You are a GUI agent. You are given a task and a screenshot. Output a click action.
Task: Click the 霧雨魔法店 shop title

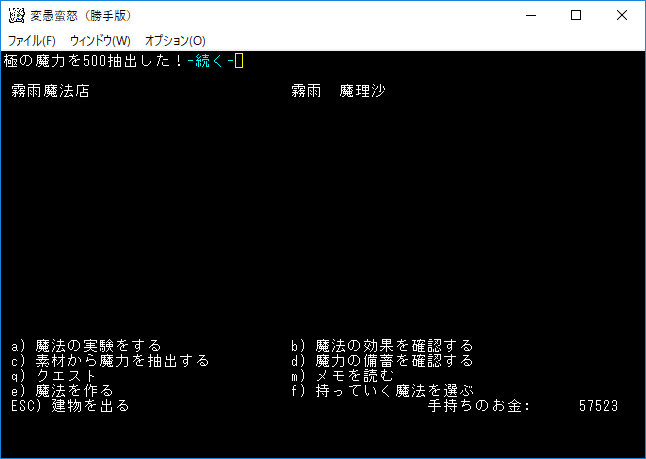50,91
